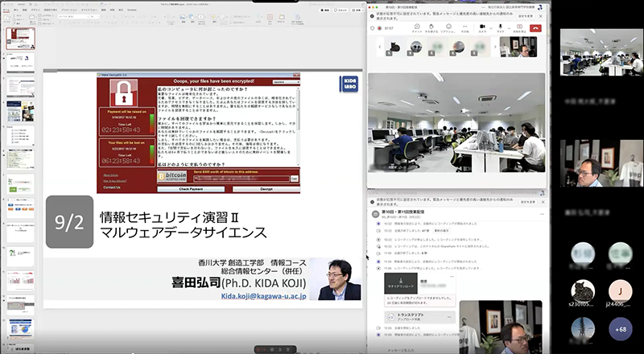Click New Slide icon in ribbon
Screen dimensions: 644x354
pyautogui.click(x=33, y=19)
